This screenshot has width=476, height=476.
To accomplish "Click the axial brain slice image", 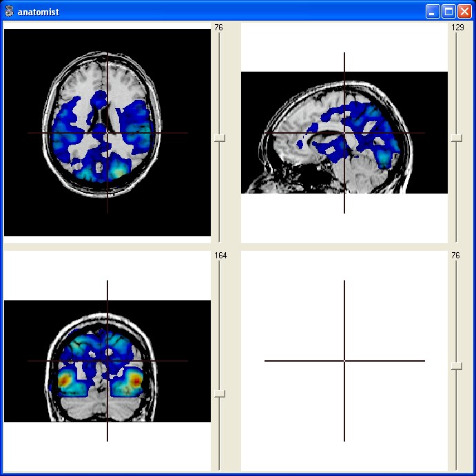I will 107,133.
